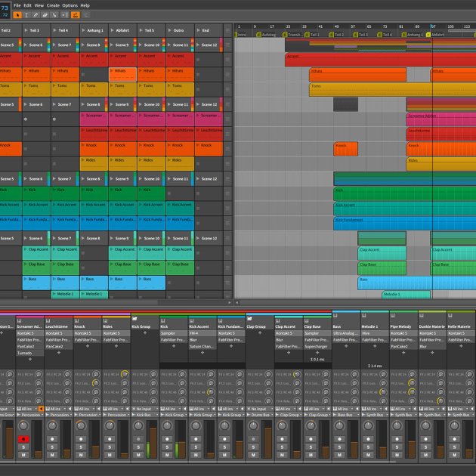Click the Kick Group folder icon

pyautogui.click(x=135, y=317)
